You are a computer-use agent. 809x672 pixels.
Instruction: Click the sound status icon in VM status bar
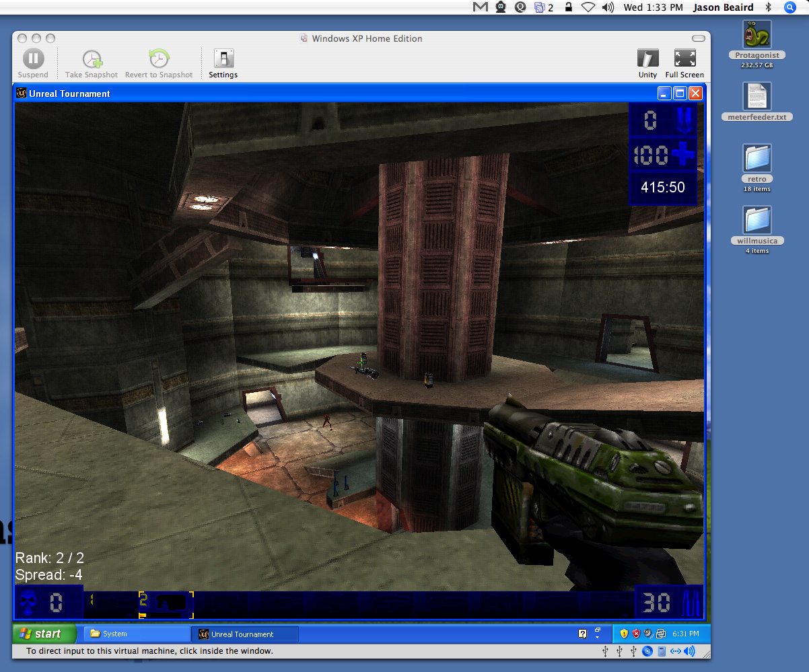pos(690,651)
